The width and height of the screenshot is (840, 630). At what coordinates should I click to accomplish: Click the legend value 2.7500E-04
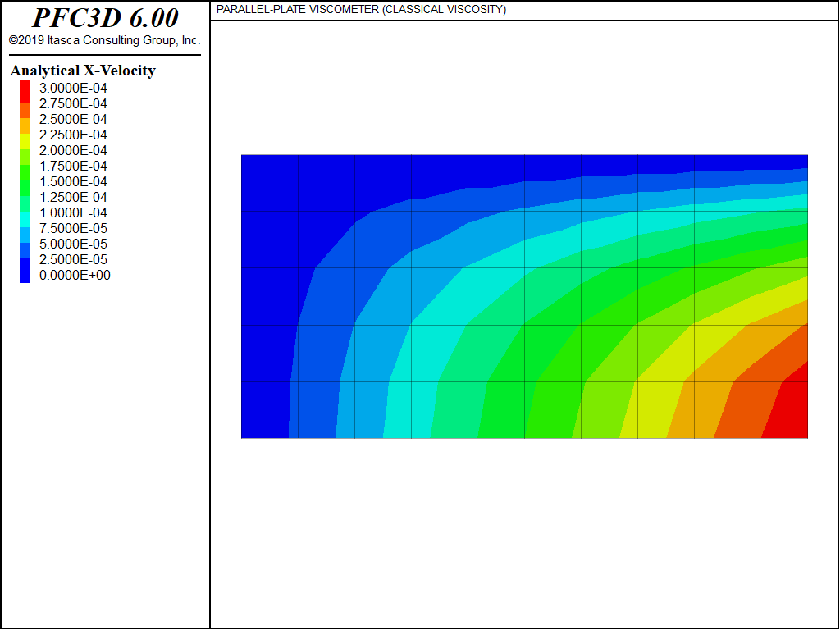[73, 103]
